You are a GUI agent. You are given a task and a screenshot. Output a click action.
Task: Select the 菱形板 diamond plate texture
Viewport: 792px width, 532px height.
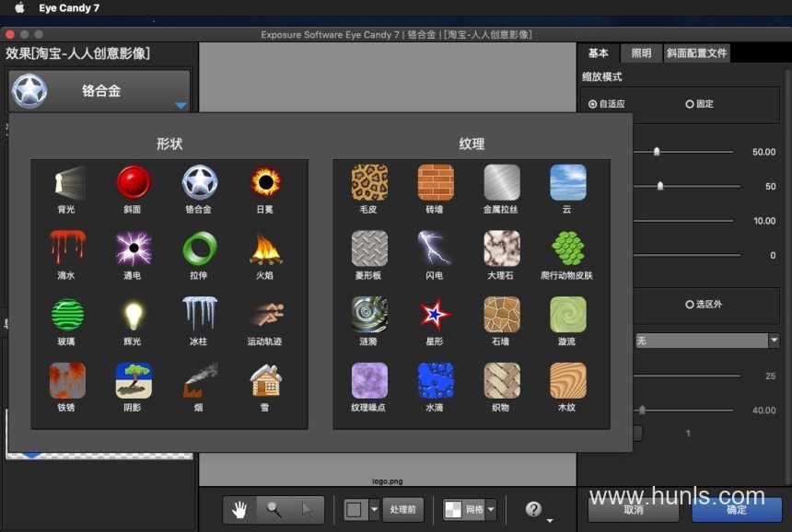(x=369, y=249)
